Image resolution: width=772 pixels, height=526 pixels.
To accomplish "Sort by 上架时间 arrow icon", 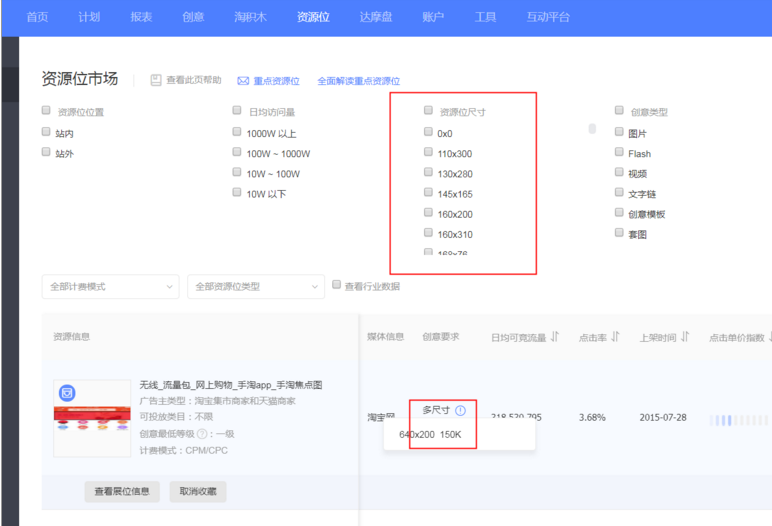I will (x=685, y=337).
